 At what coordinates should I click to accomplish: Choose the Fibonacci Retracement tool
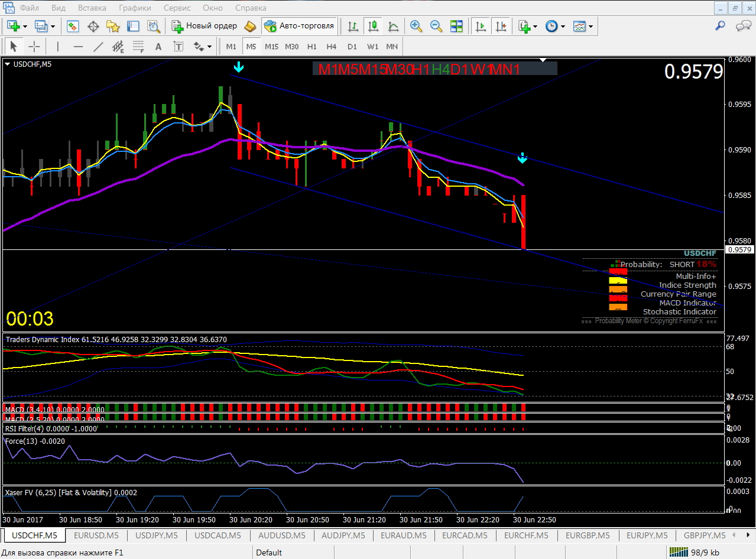[x=138, y=47]
